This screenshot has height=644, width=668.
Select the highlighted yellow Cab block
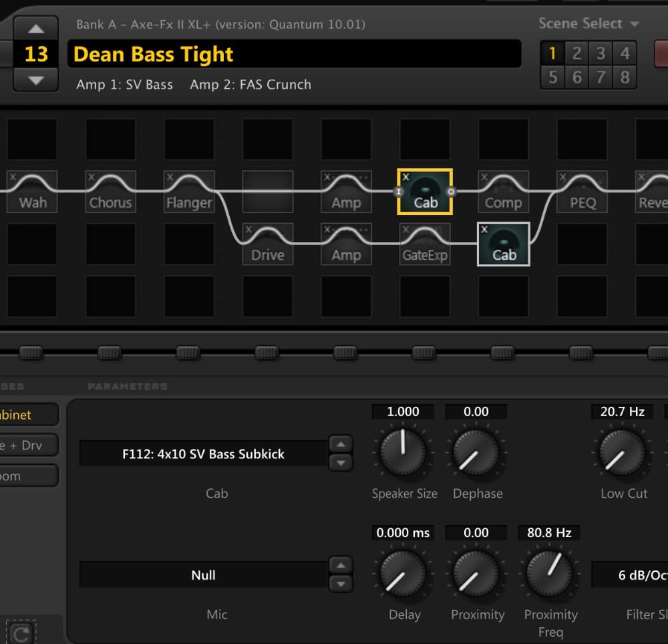[425, 192]
